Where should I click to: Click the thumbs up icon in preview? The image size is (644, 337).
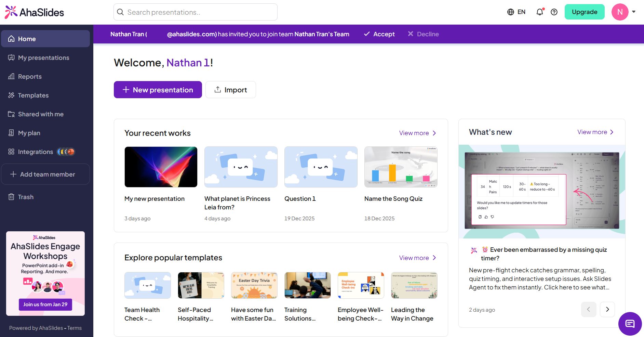486,217
